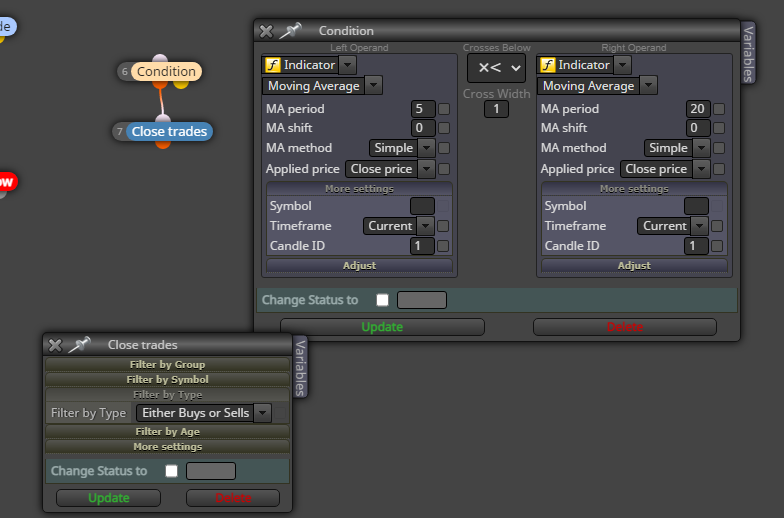Viewport: 784px width, 518px height.
Task: Toggle right operand Timeframe checkbox
Action: pyautogui.click(x=717, y=226)
